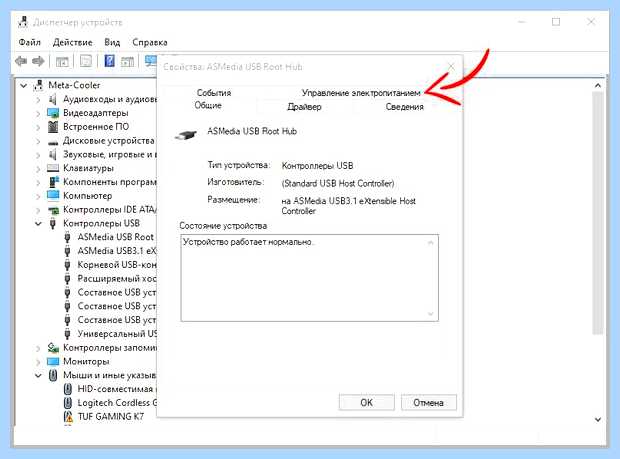Expand the Клавиатуры category

38,169
